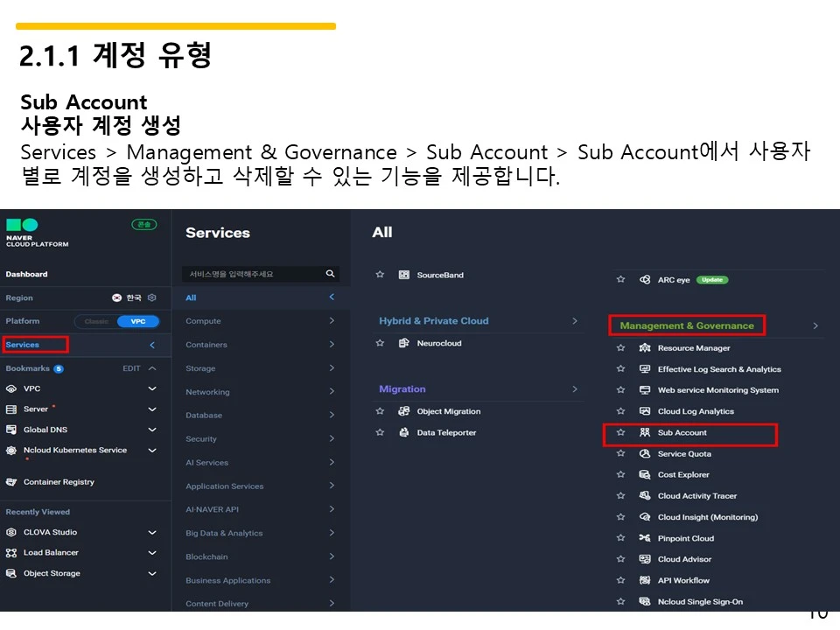
Task: Click the Object Migration icon under Migration
Action: coord(402,411)
